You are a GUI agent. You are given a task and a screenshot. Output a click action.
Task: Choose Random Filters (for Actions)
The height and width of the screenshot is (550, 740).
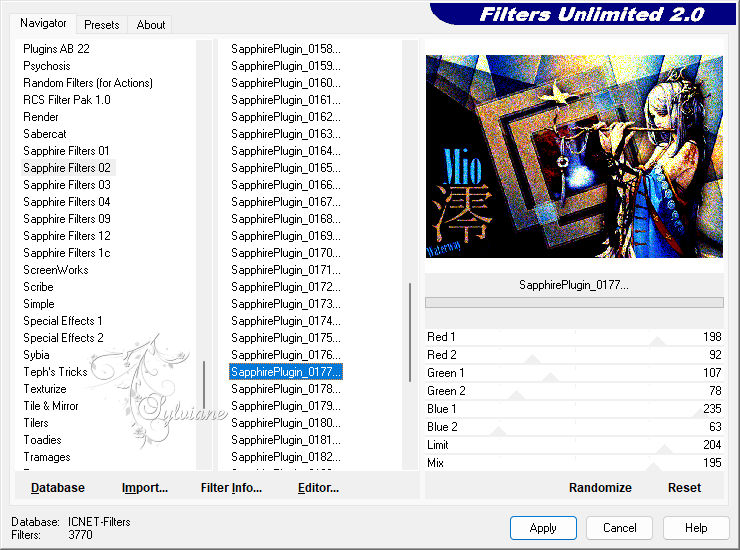(88, 83)
